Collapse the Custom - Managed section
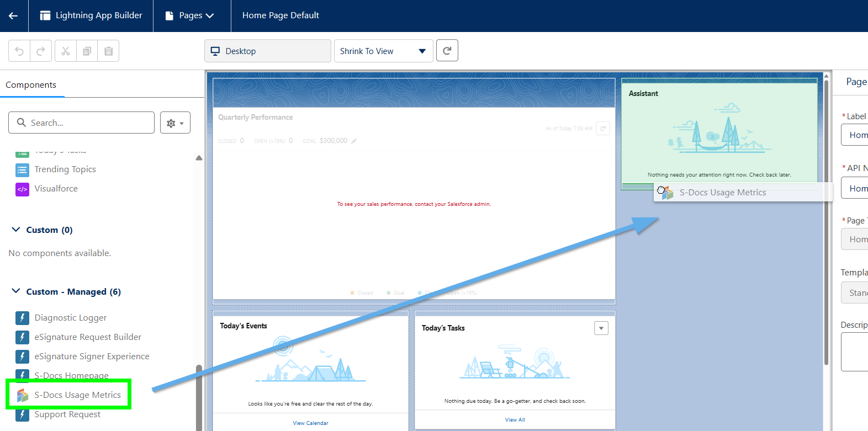The image size is (868, 431). point(16,291)
